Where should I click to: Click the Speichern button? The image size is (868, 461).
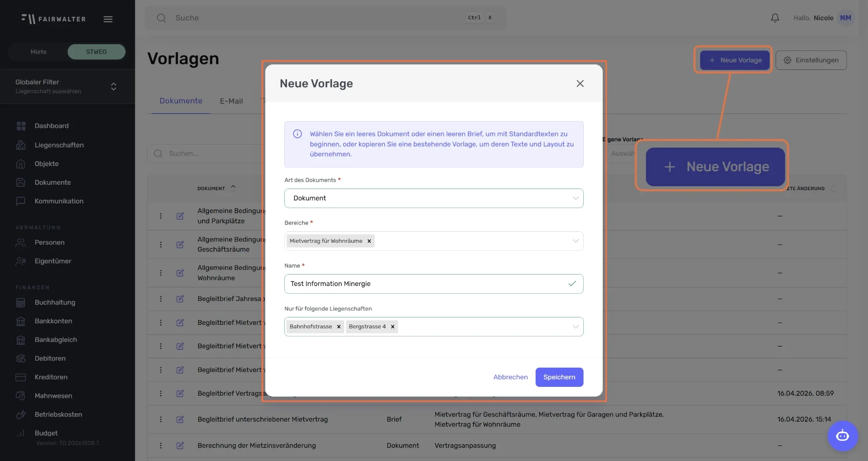[x=559, y=377]
